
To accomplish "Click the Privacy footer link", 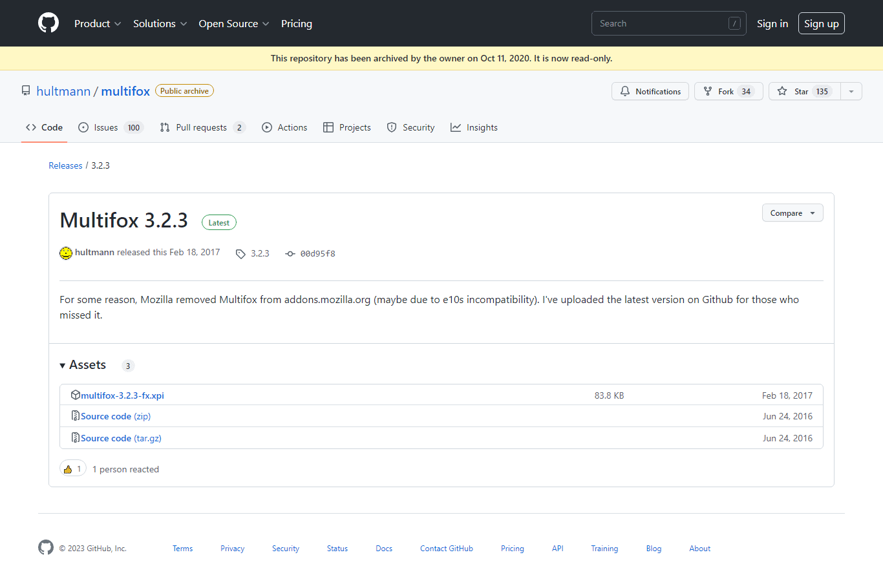I will (232, 549).
